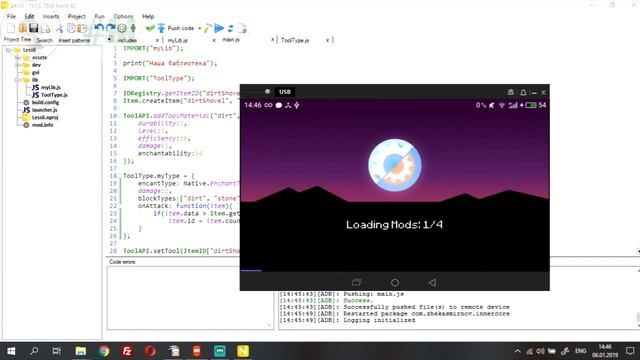
Task: Tap the Android home circle button
Action: click(395, 282)
